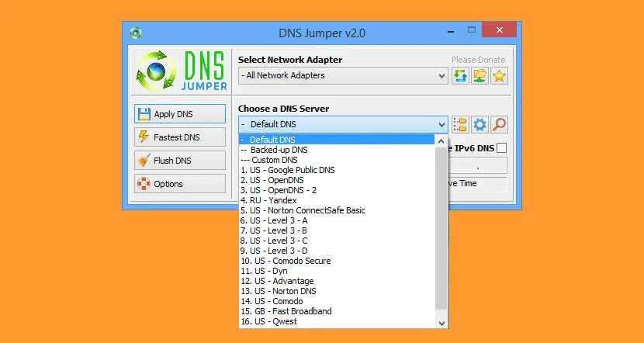Open the network connections folder icon
644x343 pixels.
(480, 76)
